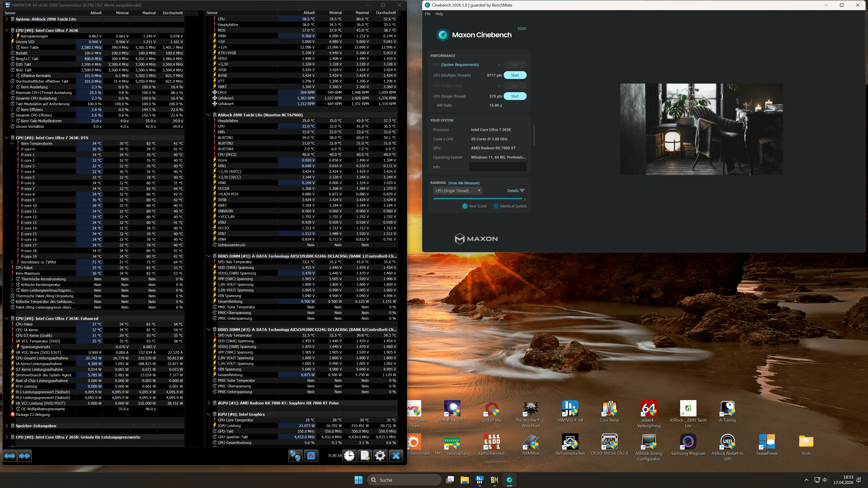Click the flame chip sensor icon
The image size is (868, 488).
tap(311, 456)
